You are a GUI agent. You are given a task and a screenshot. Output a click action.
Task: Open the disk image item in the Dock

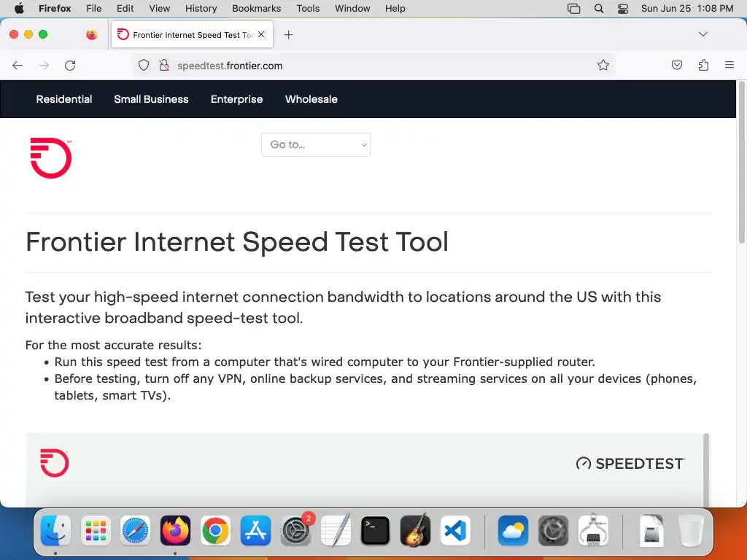pyautogui.click(x=651, y=531)
